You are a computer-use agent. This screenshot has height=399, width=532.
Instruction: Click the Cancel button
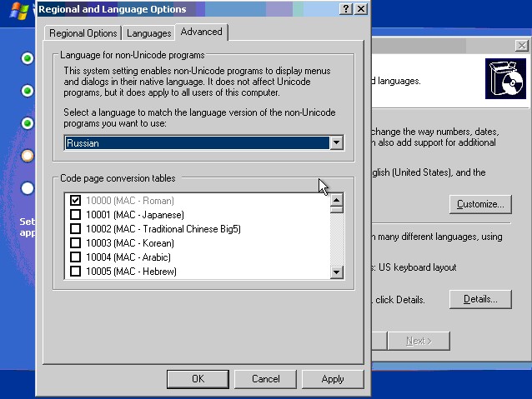tap(266, 379)
